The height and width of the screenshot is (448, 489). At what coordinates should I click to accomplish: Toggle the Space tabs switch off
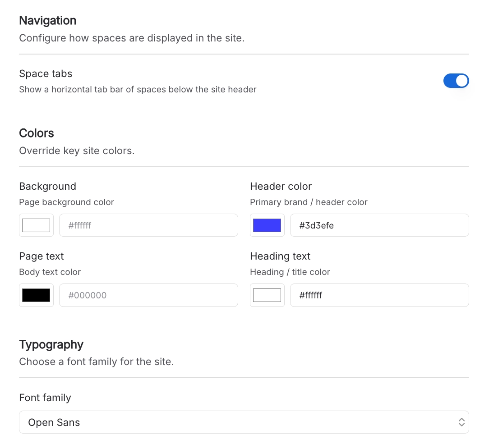click(456, 81)
